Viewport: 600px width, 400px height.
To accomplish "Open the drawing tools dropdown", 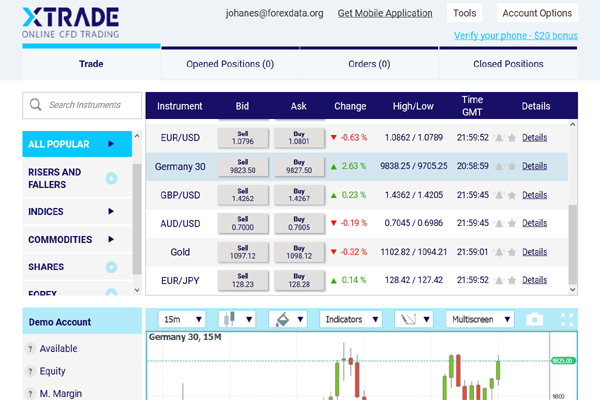I will click(x=414, y=319).
